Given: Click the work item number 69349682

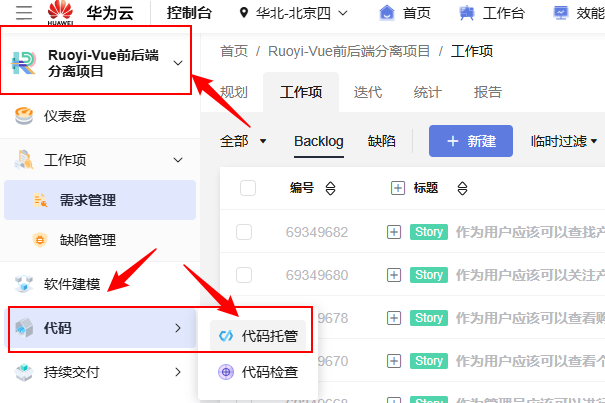Looking at the screenshot, I should point(317,232).
